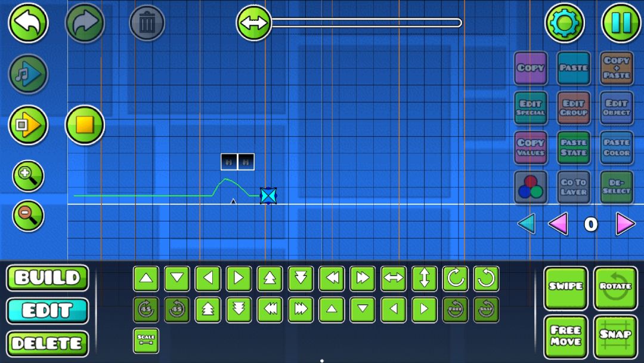Undo the last action with the back arrow

tap(28, 23)
